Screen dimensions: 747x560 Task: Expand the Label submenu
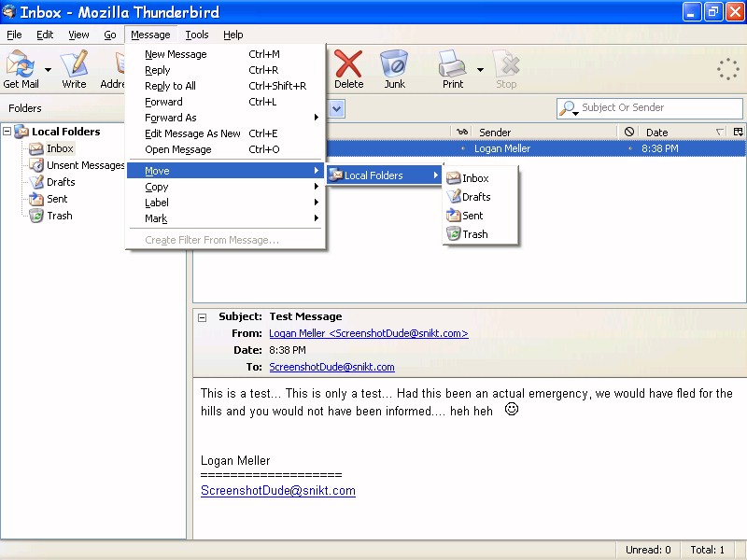tap(225, 203)
